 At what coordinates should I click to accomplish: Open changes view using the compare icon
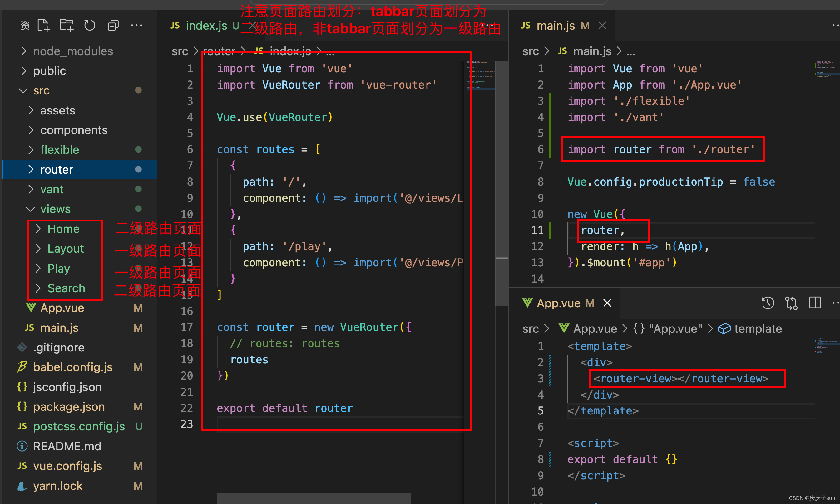pyautogui.click(x=791, y=303)
